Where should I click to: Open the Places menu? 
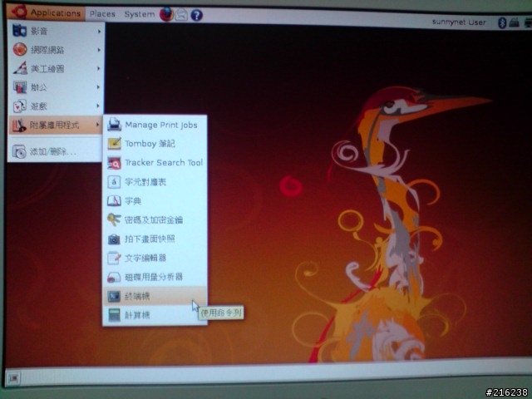(x=102, y=14)
